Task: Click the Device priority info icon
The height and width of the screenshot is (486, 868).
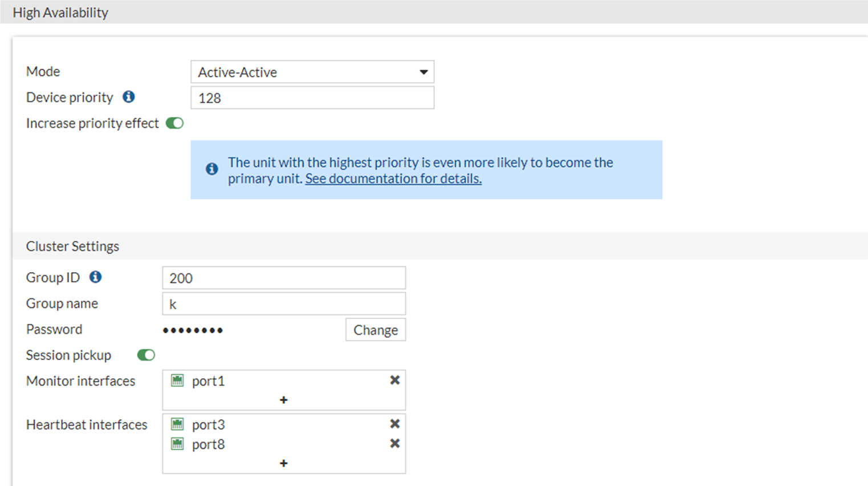Action: tap(128, 97)
